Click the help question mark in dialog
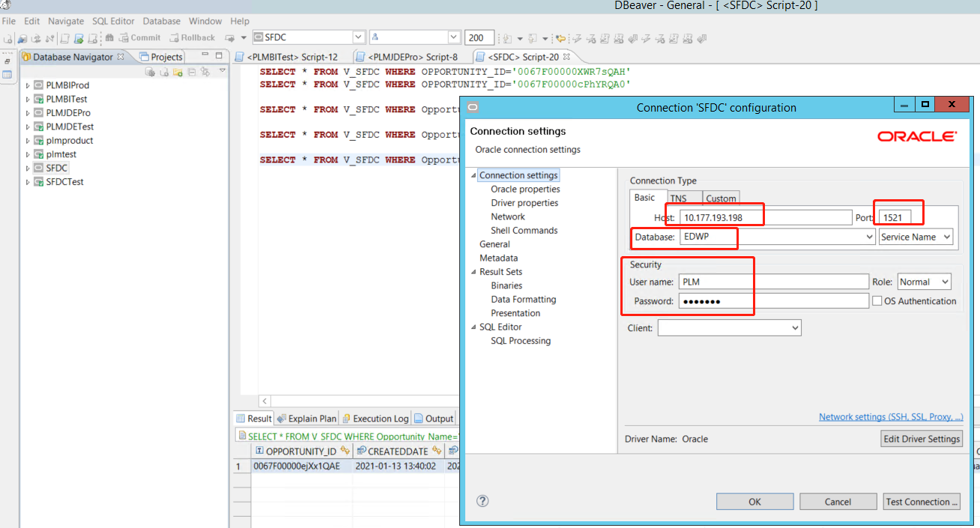Image resolution: width=980 pixels, height=528 pixels. [x=483, y=501]
